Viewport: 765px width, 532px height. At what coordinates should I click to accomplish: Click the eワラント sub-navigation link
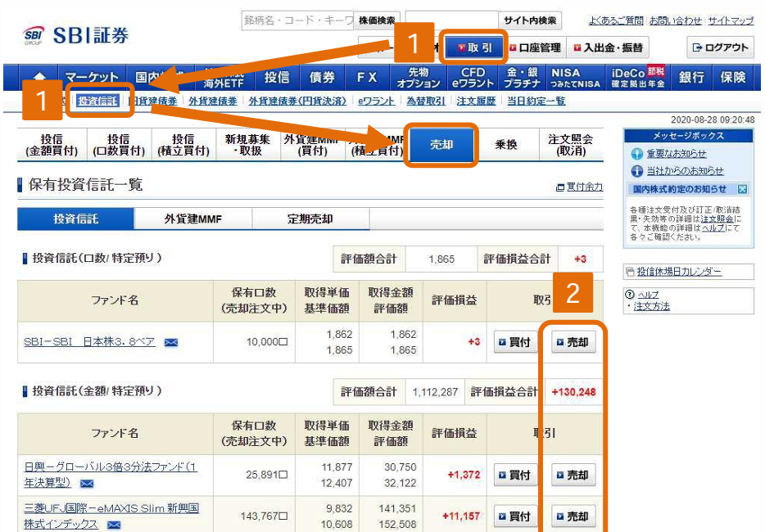[x=376, y=101]
